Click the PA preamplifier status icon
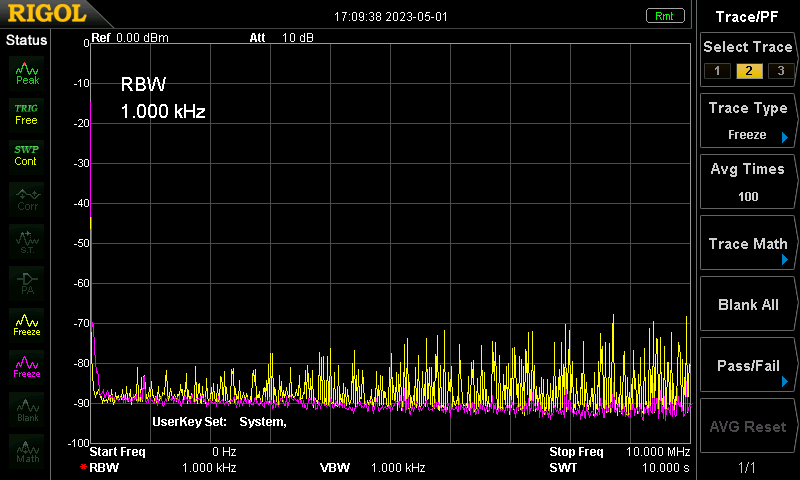Image resolution: width=800 pixels, height=480 pixels. click(27, 283)
